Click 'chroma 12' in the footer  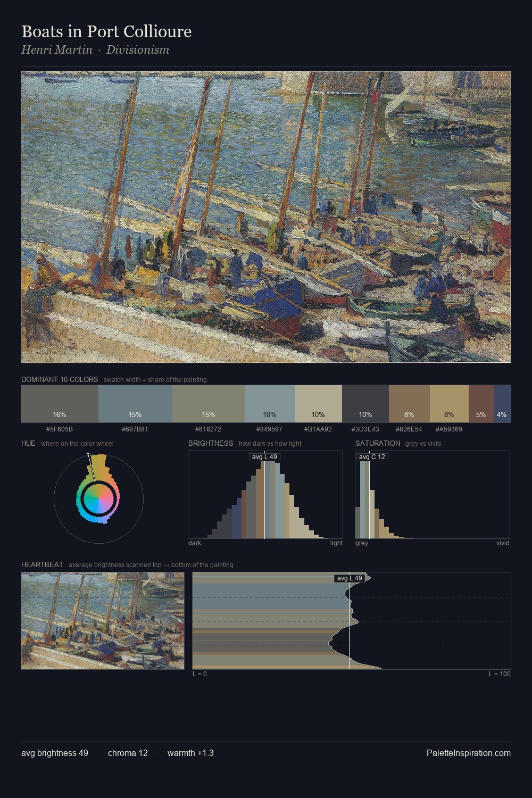tap(128, 753)
